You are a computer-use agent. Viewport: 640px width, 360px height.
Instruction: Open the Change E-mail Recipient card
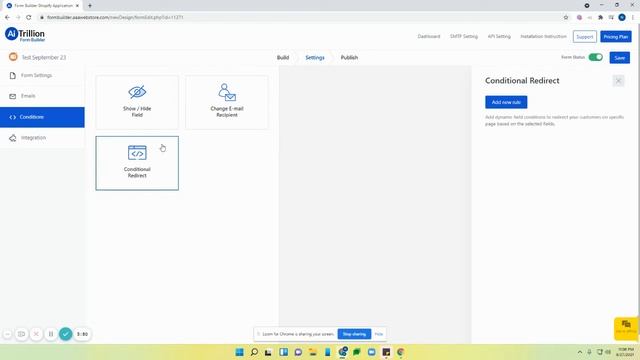[x=227, y=102]
